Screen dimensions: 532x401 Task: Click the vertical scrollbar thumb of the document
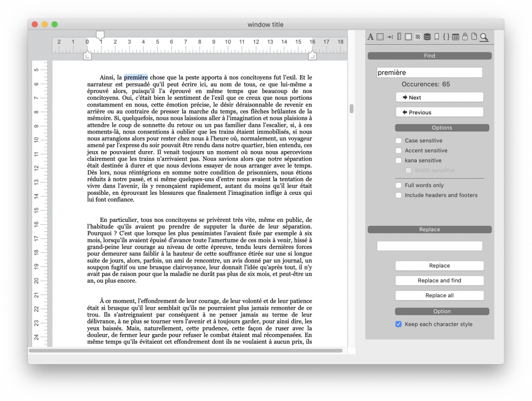352,109
